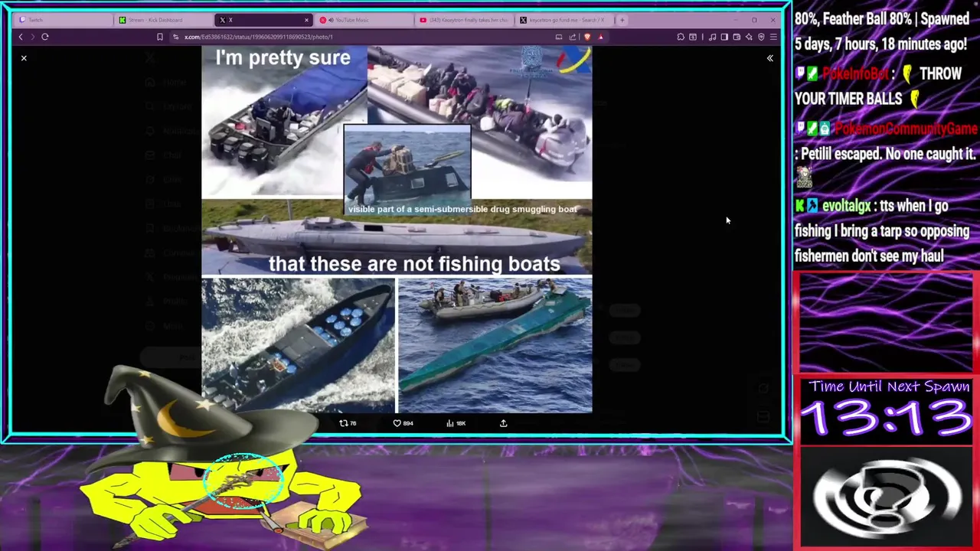Click the share page icon in address bar
This screenshot has height=551, width=980.
click(573, 37)
